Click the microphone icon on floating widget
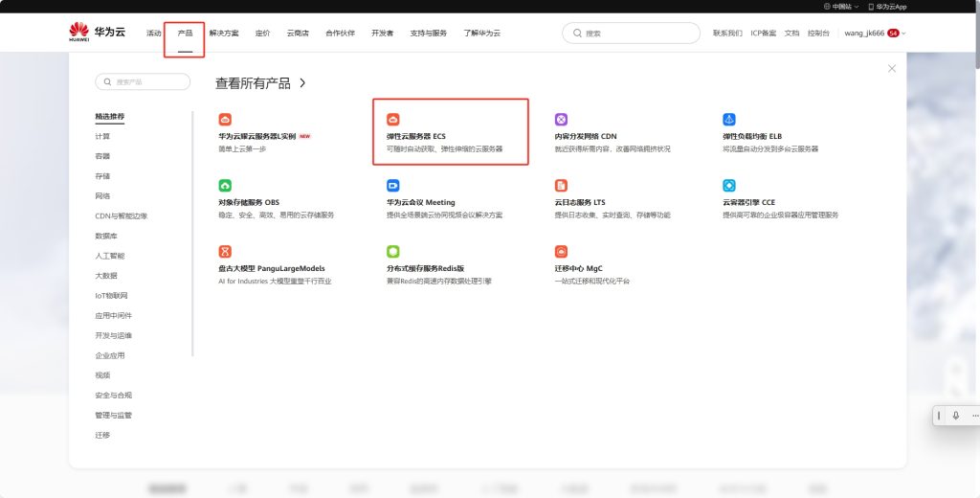This screenshot has height=498, width=980. point(956,416)
